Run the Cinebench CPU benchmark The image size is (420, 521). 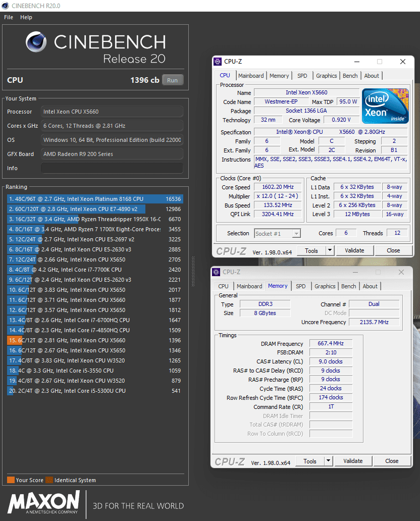tap(173, 80)
